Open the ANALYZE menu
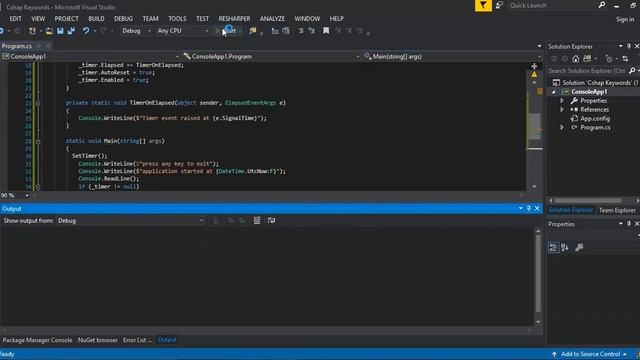The height and width of the screenshot is (360, 640). tap(272, 19)
